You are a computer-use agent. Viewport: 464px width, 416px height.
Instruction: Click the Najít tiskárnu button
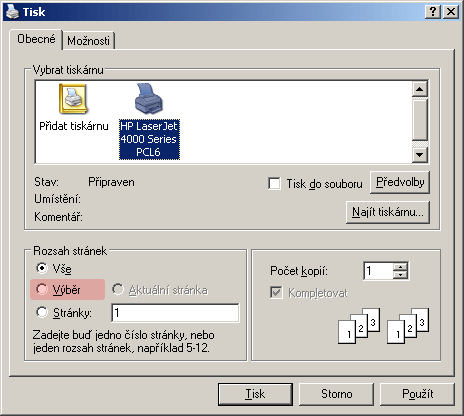pyautogui.click(x=388, y=212)
